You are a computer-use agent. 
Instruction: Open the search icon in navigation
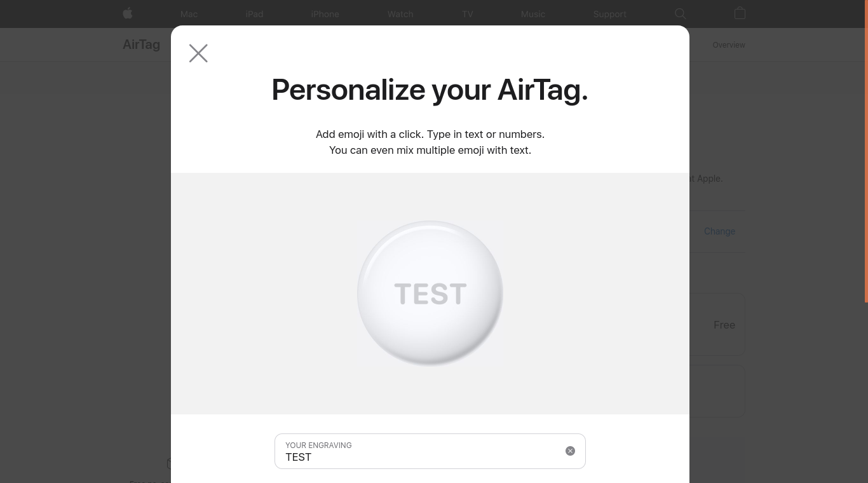[x=680, y=13]
